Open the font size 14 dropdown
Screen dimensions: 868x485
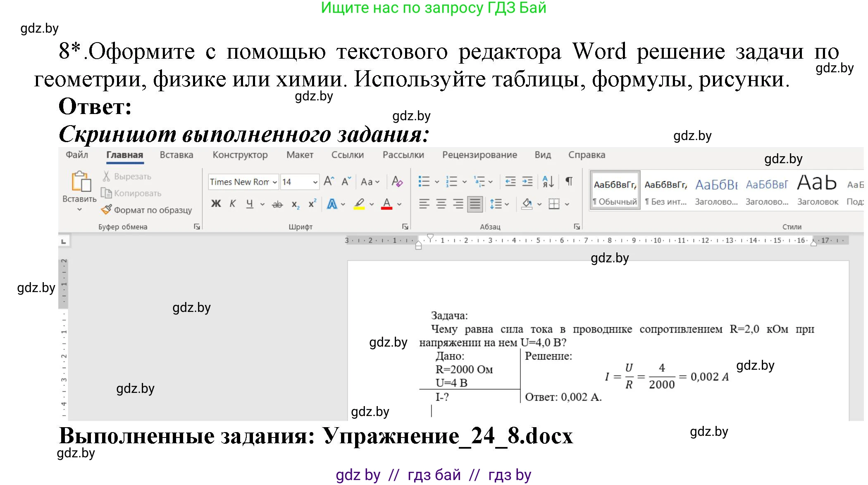point(315,182)
